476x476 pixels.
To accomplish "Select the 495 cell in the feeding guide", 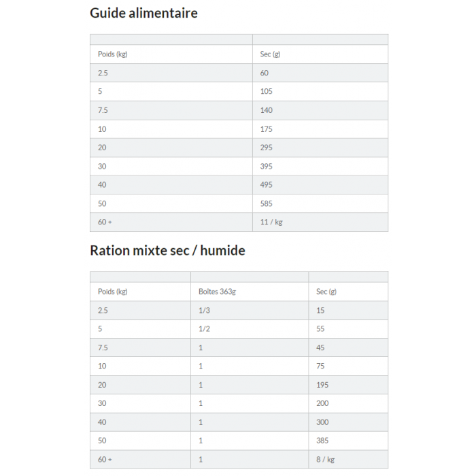I will [266, 184].
